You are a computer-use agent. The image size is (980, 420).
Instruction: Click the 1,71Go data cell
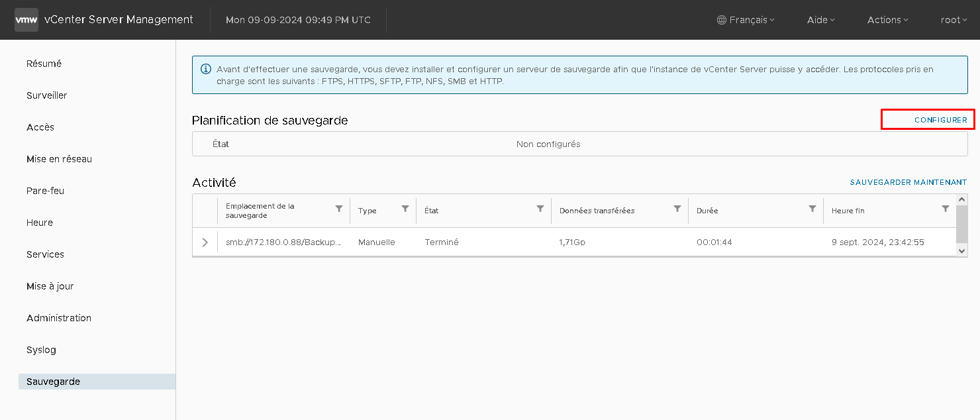coord(572,242)
